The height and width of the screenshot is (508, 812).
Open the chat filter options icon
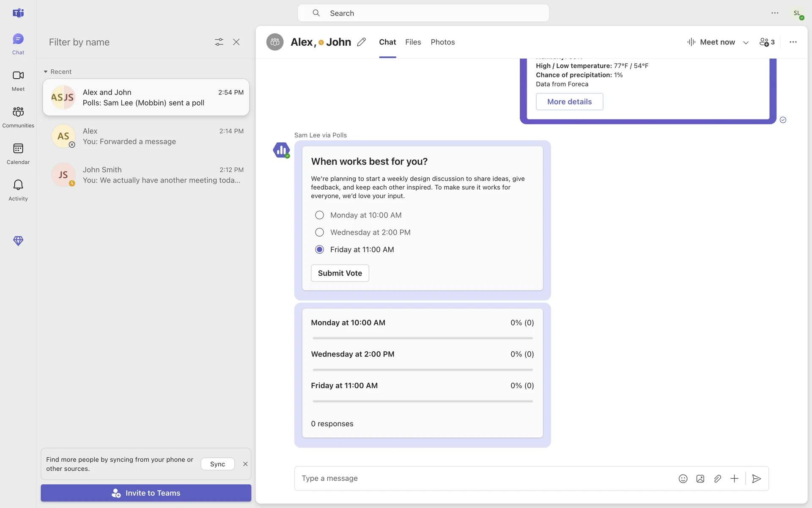point(219,42)
